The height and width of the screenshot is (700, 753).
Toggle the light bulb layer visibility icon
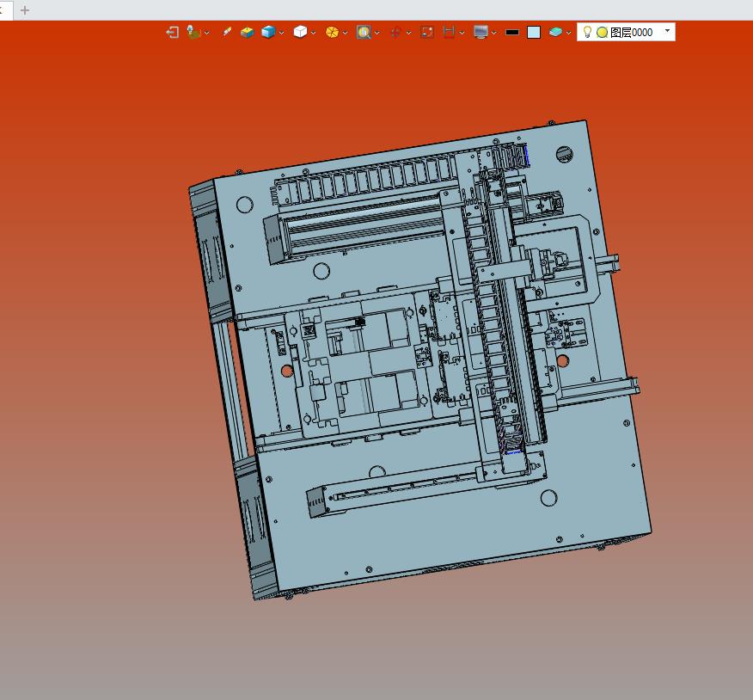coord(587,32)
